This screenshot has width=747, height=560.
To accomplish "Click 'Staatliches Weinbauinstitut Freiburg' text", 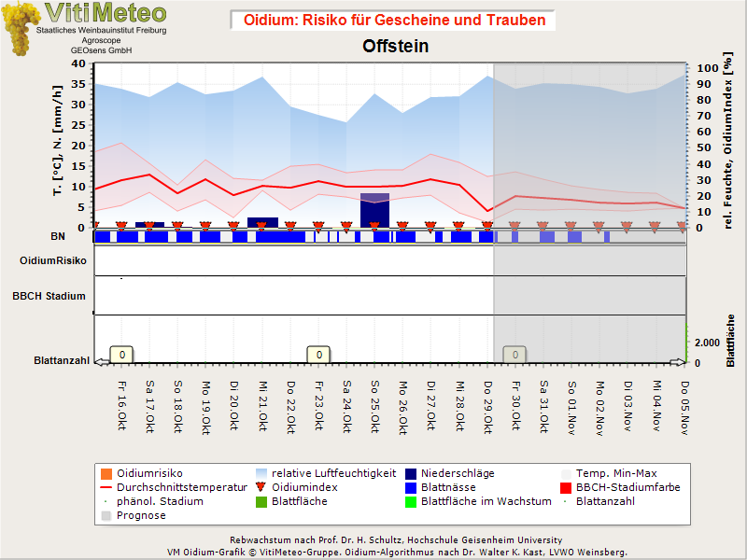I will [102, 30].
